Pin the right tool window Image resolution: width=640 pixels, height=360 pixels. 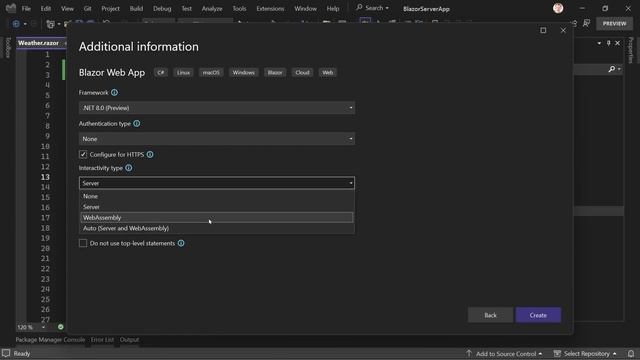608,43
